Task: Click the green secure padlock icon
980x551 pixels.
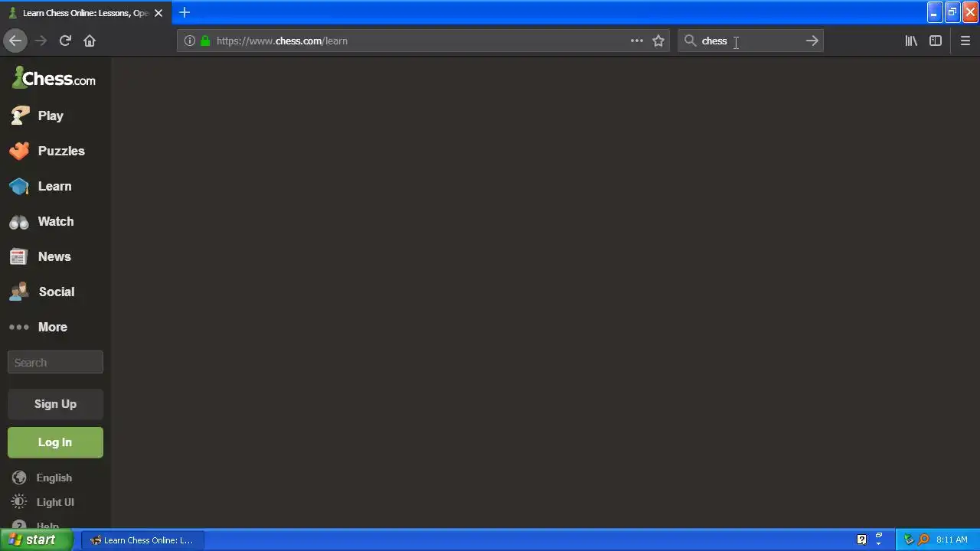Action: coord(205,41)
